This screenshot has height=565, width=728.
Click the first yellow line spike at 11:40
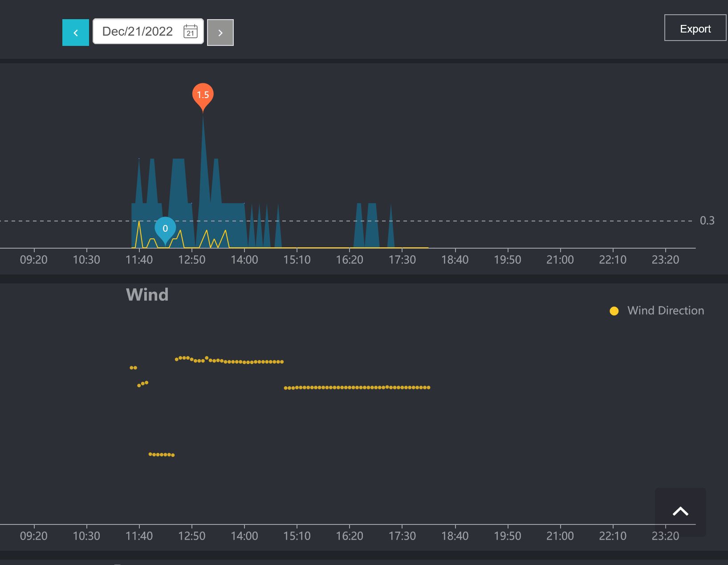click(139, 223)
